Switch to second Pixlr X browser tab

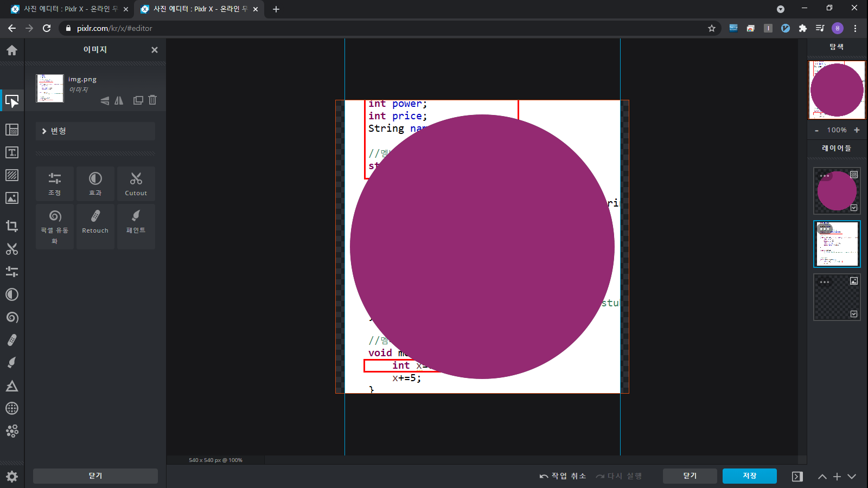point(199,9)
